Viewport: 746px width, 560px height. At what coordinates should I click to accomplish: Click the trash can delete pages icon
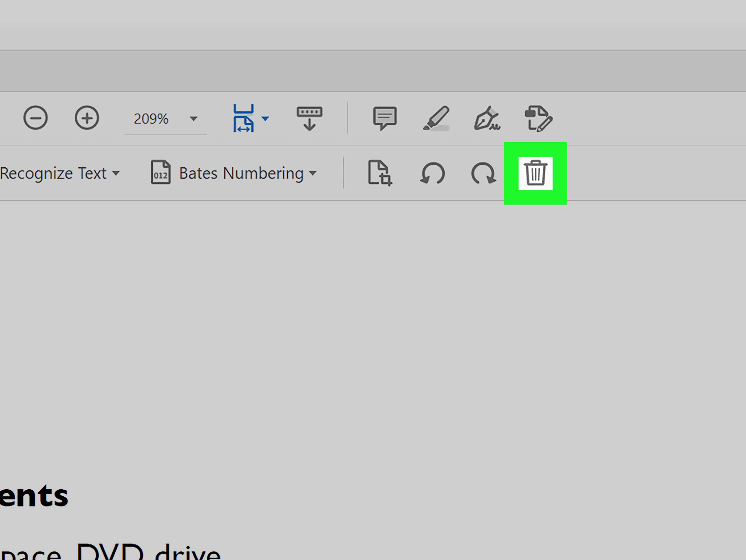click(535, 173)
